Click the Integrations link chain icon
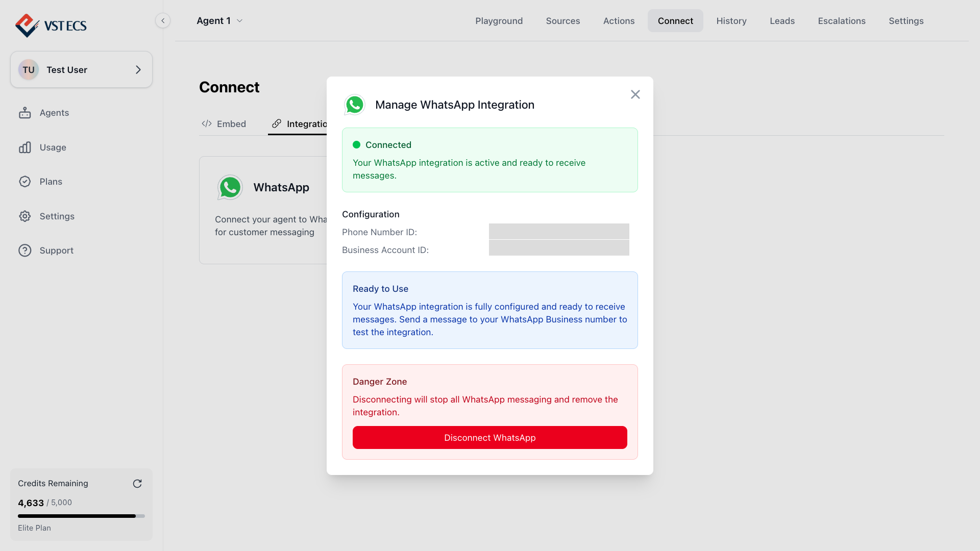This screenshot has height=551, width=980. tap(277, 124)
